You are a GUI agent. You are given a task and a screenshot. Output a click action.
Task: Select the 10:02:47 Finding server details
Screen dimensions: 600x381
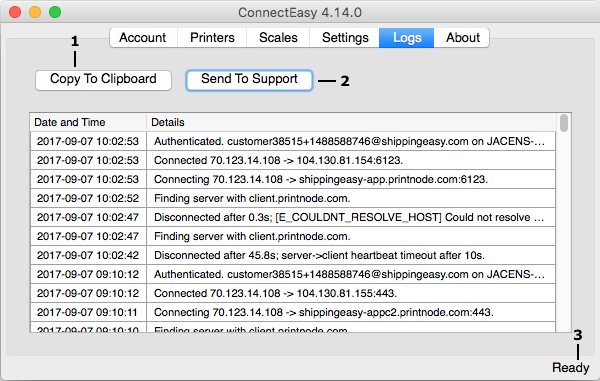point(351,236)
